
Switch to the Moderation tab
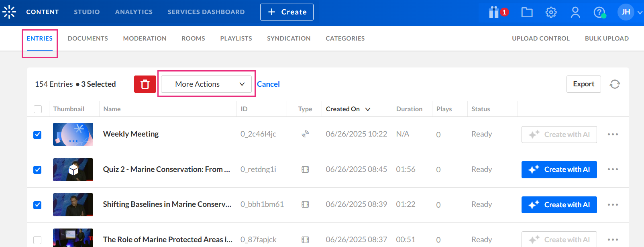145,39
